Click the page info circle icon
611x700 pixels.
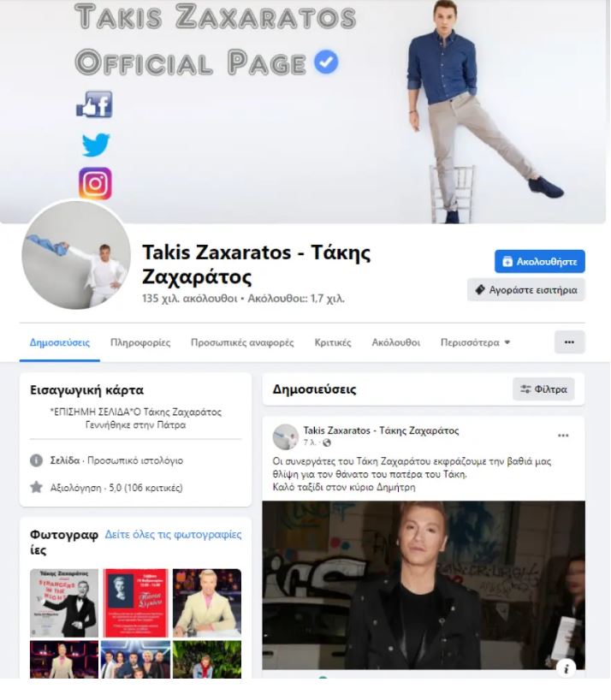click(x=36, y=460)
